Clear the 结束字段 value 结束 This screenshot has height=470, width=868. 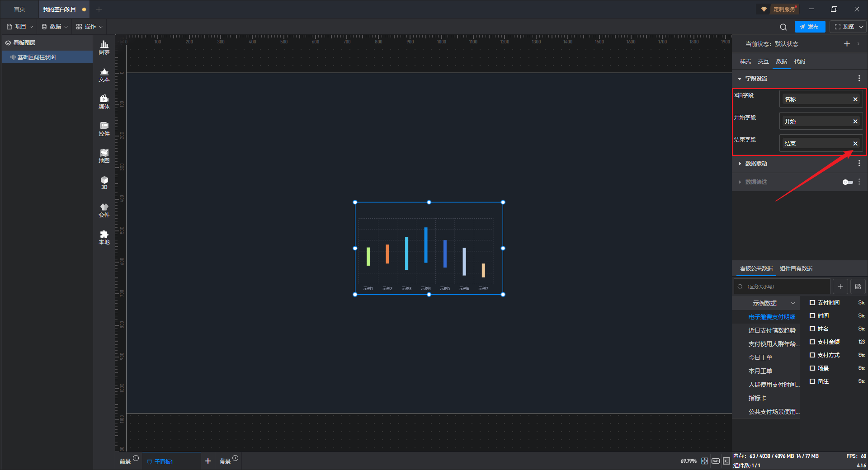(x=855, y=144)
